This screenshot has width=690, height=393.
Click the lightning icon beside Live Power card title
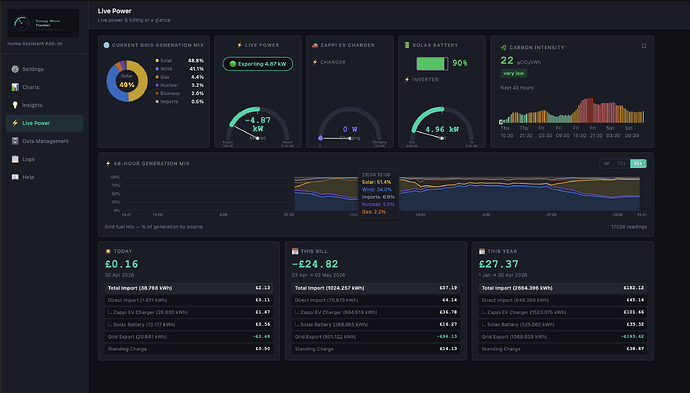point(239,45)
